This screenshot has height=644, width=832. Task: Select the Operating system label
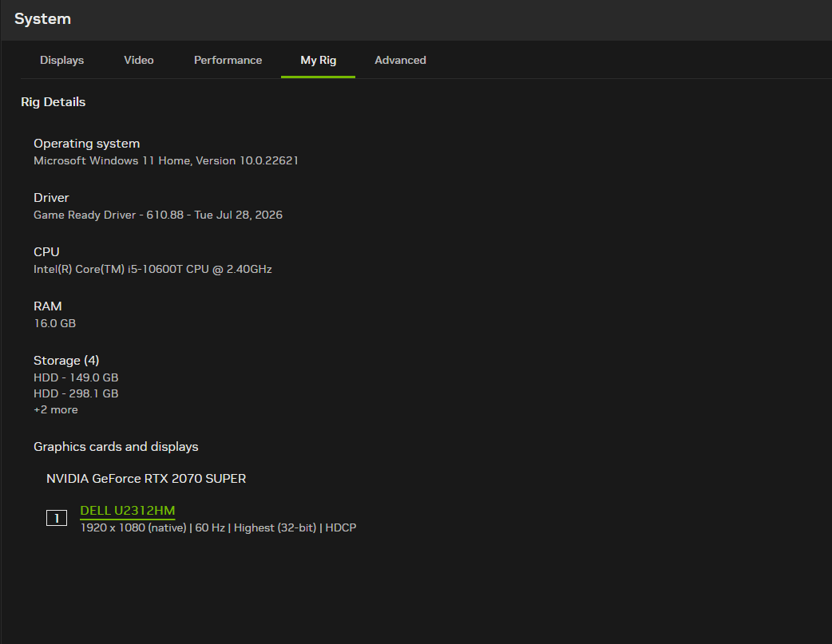86,144
